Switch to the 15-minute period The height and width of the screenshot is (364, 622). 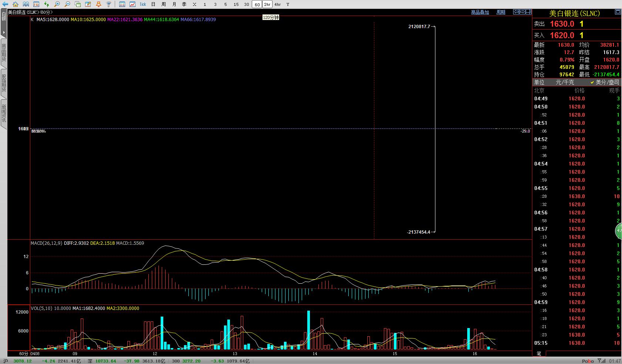coord(236,4)
